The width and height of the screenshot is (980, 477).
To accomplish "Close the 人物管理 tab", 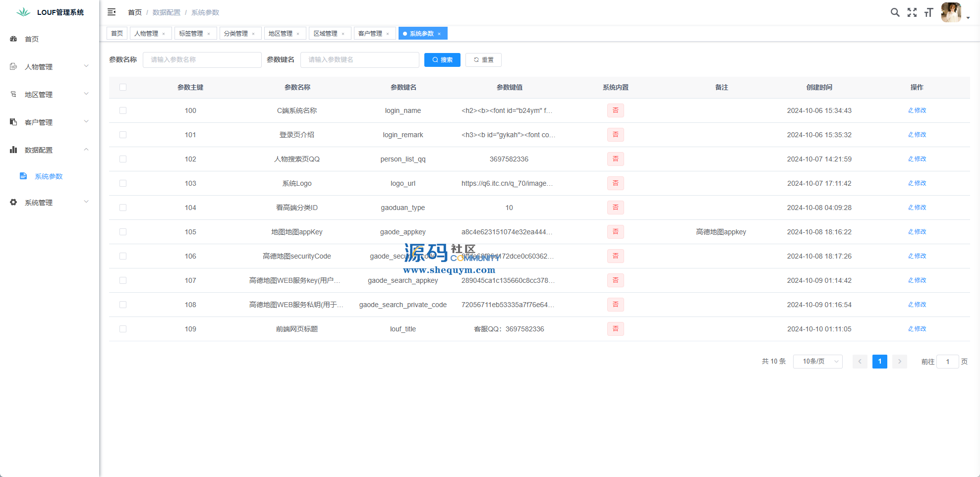I will [164, 34].
